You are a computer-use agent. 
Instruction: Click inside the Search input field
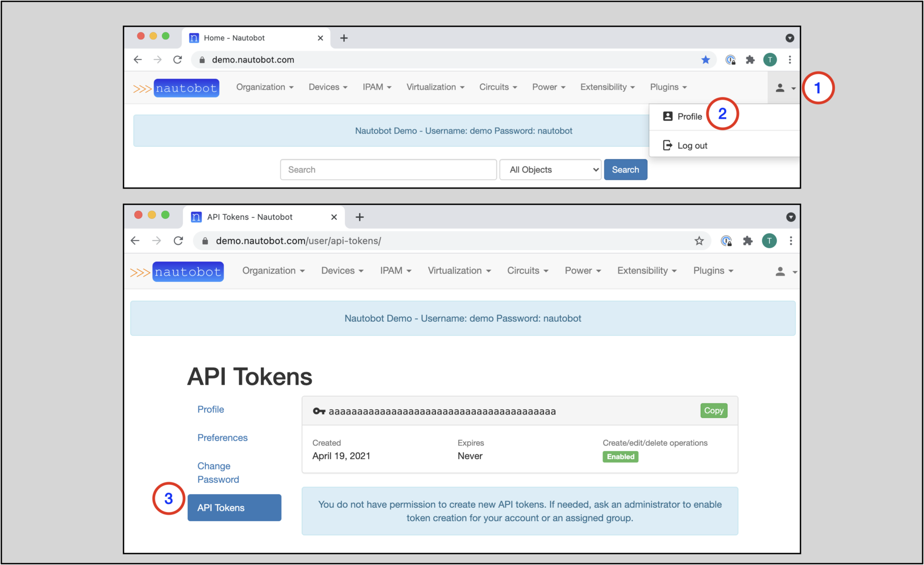click(x=388, y=169)
